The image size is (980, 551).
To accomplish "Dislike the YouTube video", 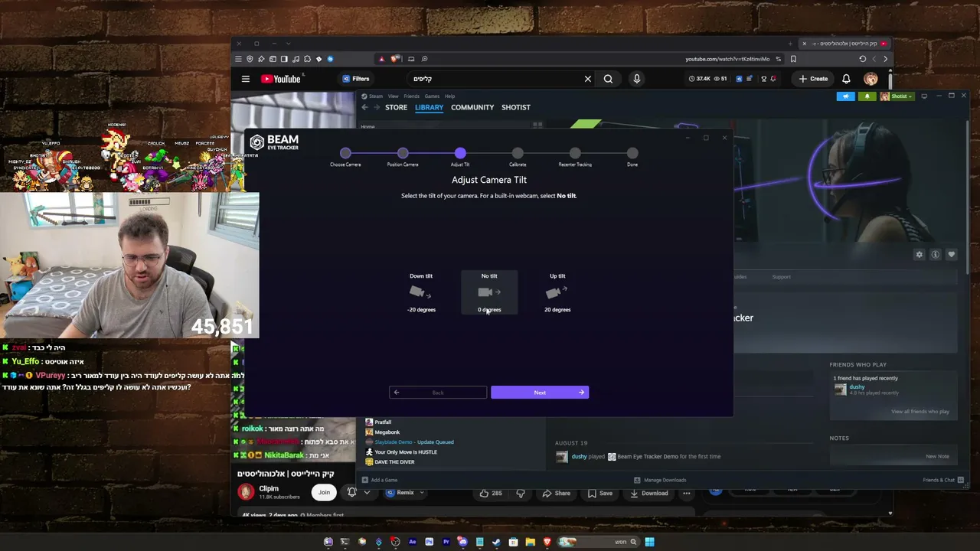I will (x=521, y=494).
